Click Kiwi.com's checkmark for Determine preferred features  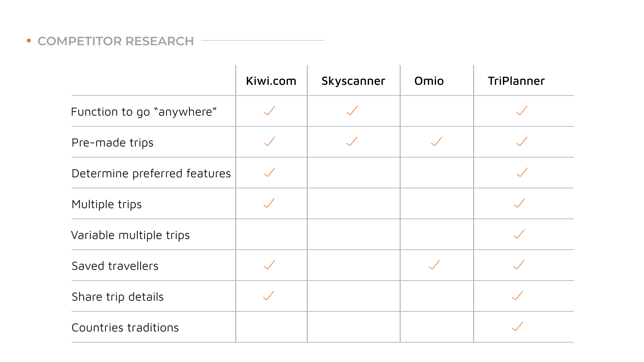270,172
